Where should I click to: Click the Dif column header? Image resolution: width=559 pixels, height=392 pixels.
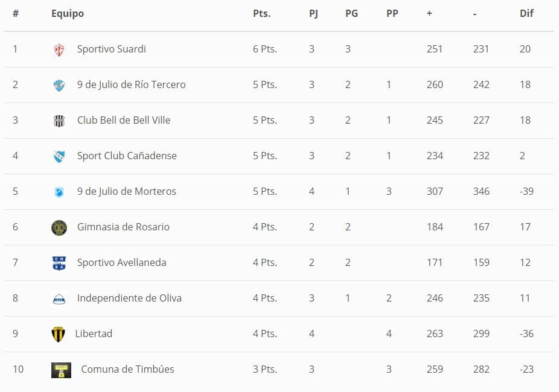[526, 13]
